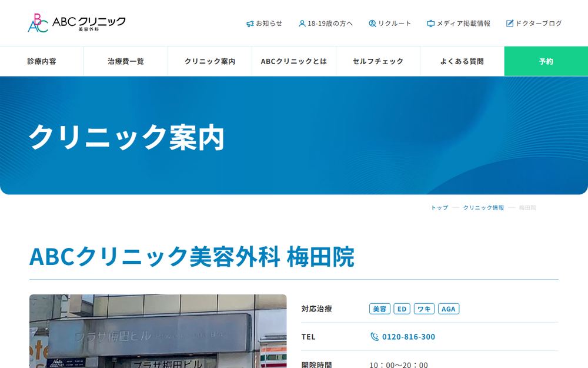The height and width of the screenshot is (368, 588).
Task: Click the クリニック案内 banner title
Action: 126,137
